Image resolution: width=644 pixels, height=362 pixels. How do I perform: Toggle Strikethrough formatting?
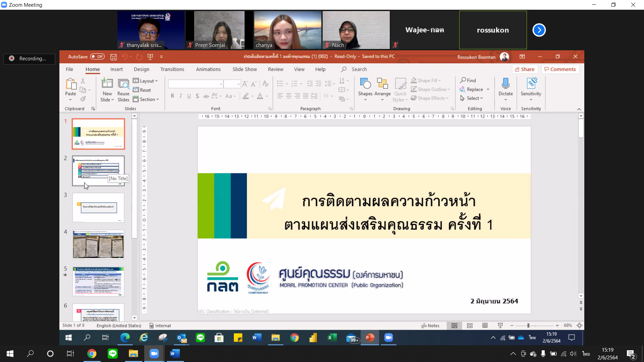click(206, 96)
